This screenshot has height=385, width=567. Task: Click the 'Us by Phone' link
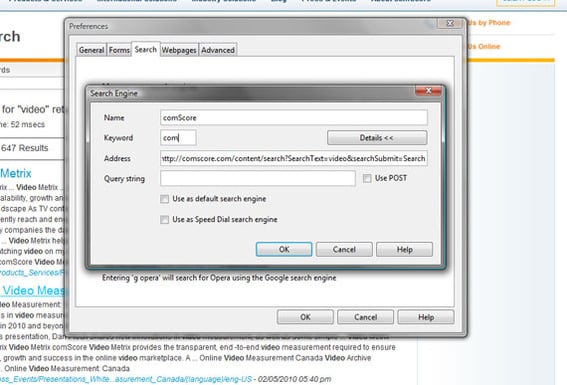pyautogui.click(x=489, y=23)
